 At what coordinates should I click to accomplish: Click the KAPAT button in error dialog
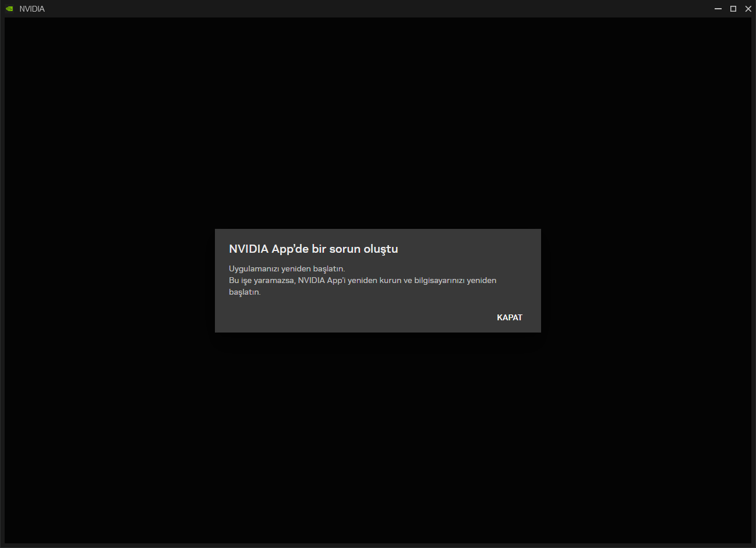[510, 317]
